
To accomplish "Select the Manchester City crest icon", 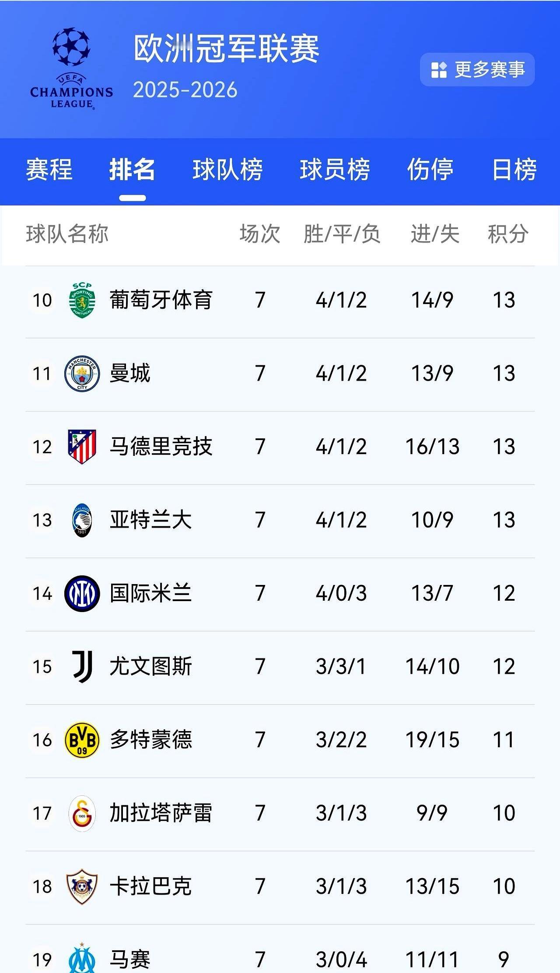I will [x=82, y=373].
